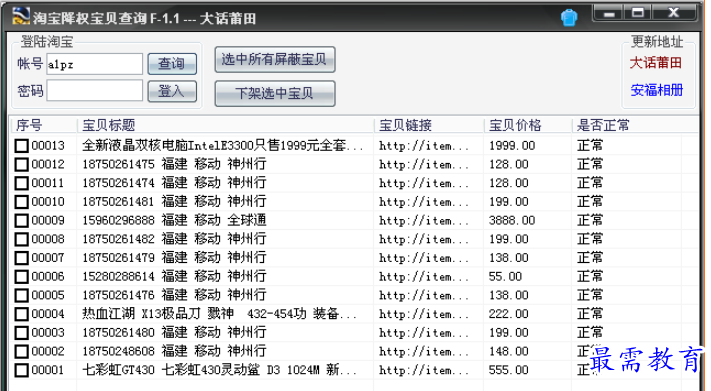Viewport: 711px width, 391px height.
Task: Close the application window
Action: 674,12
